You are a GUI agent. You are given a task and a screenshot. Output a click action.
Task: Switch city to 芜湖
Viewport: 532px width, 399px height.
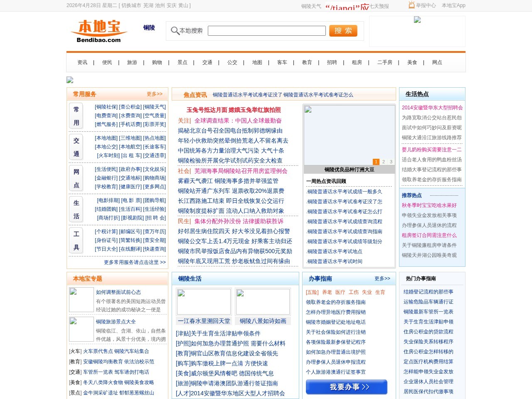point(148,5)
